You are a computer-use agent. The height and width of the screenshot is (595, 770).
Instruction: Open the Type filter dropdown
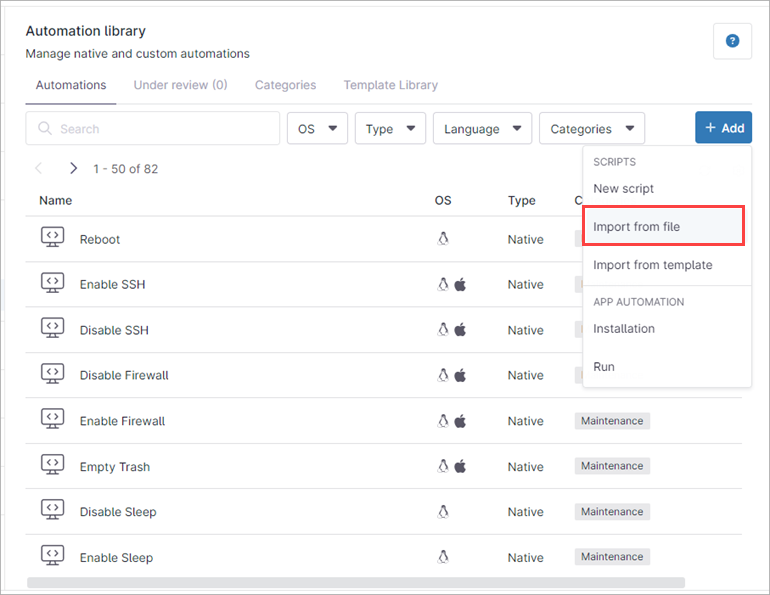(x=390, y=129)
